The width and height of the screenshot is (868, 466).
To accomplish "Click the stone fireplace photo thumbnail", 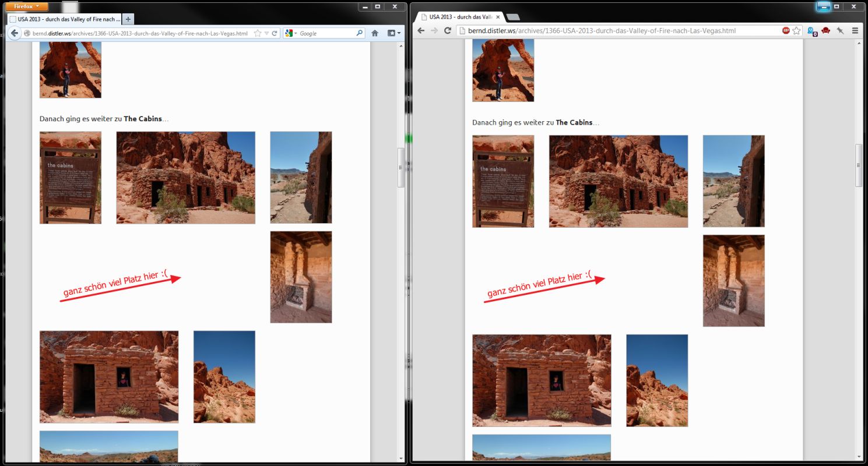I will coord(301,277).
